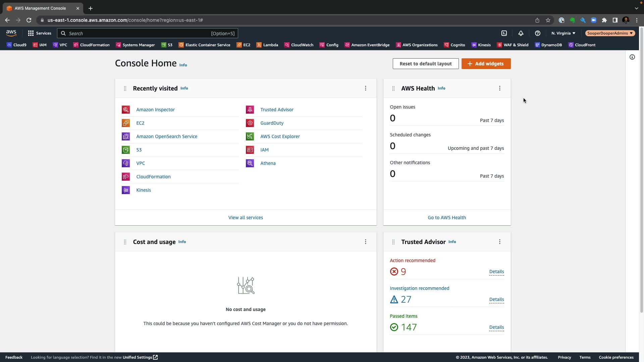Click the help question mark icon
Viewport: 644px width, 362px height.
coord(538,33)
